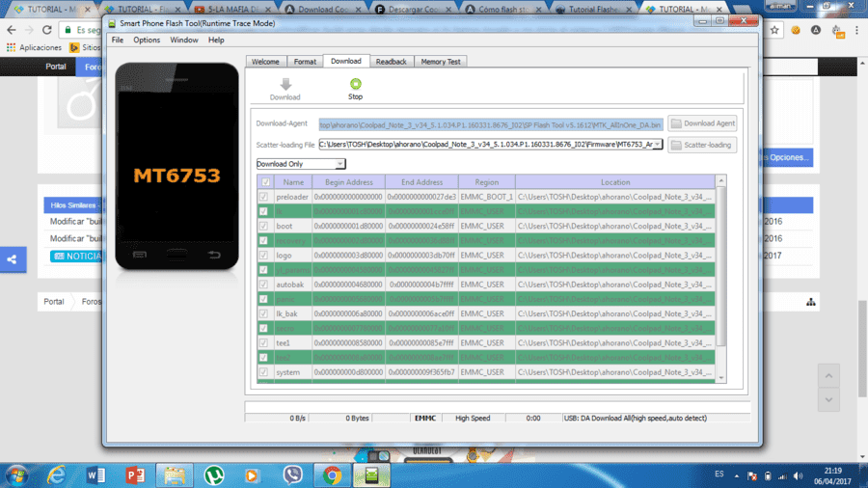Uncheck the preloader partition checkbox
The width and height of the screenshot is (868, 488).
(x=263, y=197)
